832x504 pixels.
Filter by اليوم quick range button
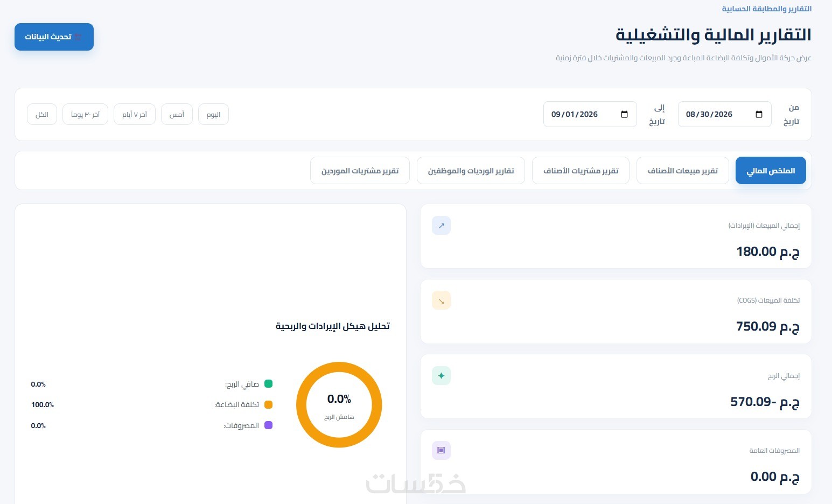(213, 114)
